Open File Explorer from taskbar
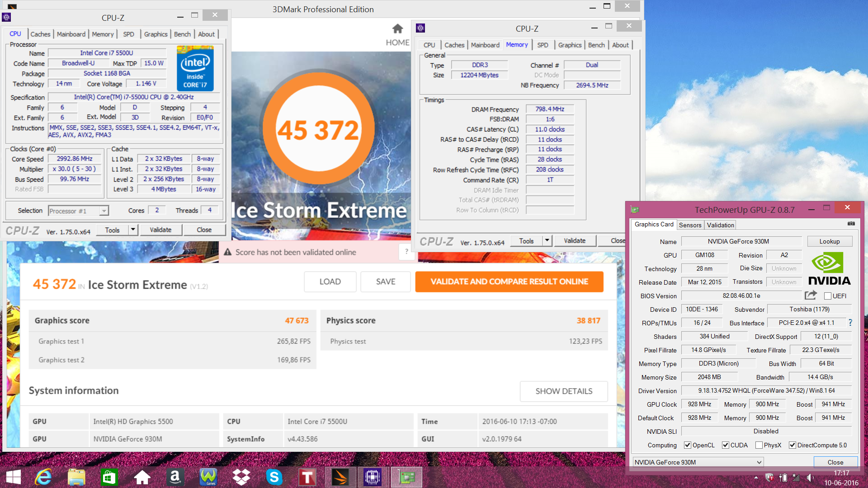868x488 pixels. click(76, 477)
